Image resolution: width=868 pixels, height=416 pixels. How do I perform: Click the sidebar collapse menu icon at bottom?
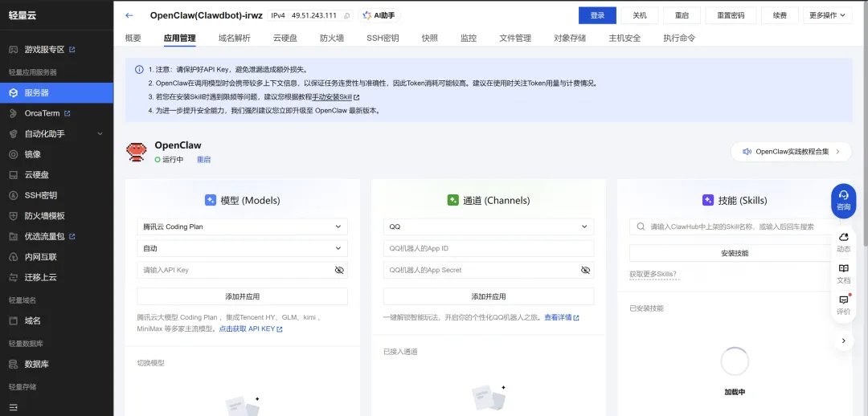[14, 408]
